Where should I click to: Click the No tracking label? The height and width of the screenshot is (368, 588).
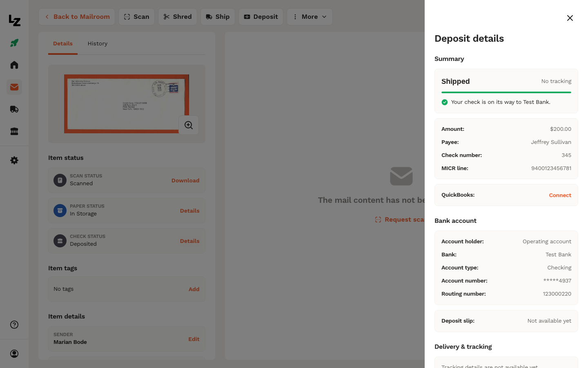pos(557,81)
